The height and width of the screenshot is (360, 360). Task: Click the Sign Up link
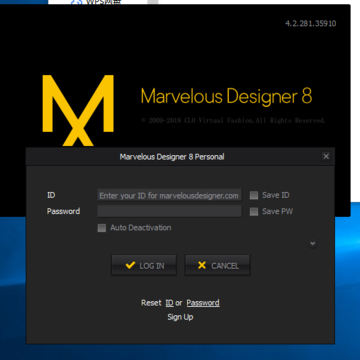pyautogui.click(x=180, y=317)
